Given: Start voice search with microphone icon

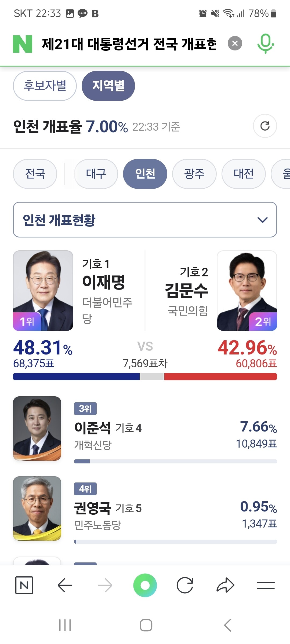Looking at the screenshot, I should tap(265, 43).
